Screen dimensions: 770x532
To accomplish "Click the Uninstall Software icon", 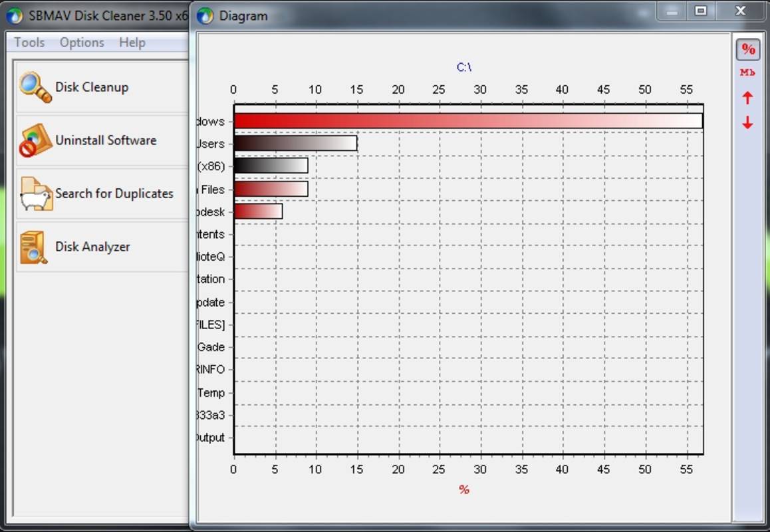I will [35, 140].
